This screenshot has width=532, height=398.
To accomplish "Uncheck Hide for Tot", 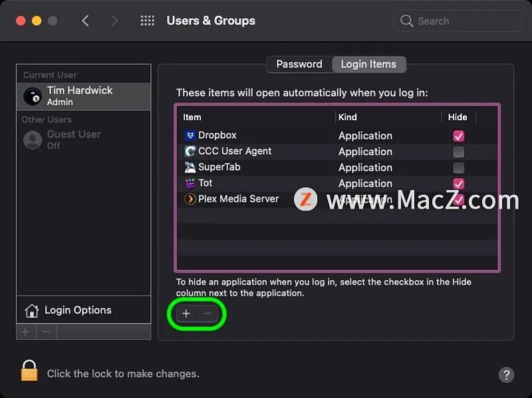I will point(458,184).
